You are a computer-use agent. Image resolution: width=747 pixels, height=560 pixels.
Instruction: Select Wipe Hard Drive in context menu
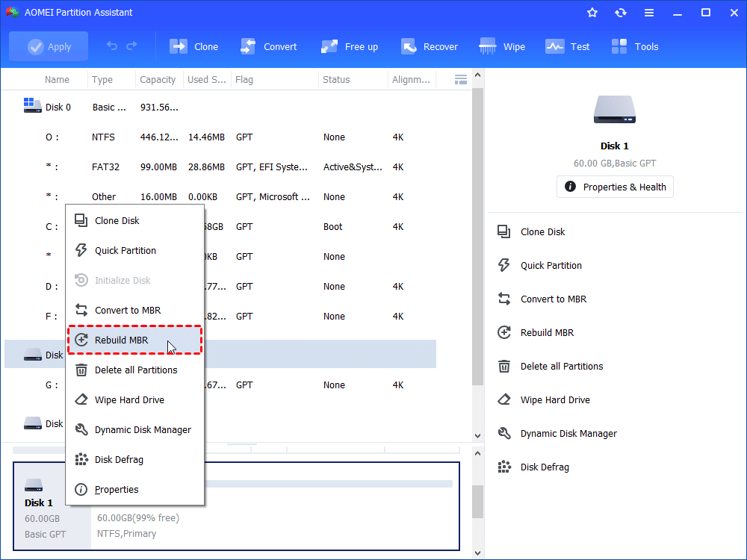point(128,399)
